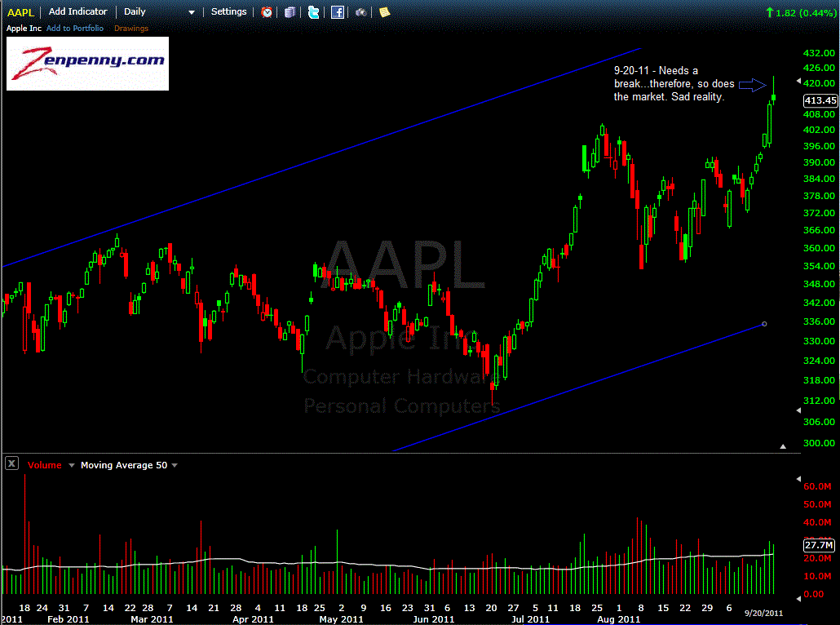The image size is (840, 625).
Task: Click the Aug 2011 date axis label
Action: pos(619,619)
